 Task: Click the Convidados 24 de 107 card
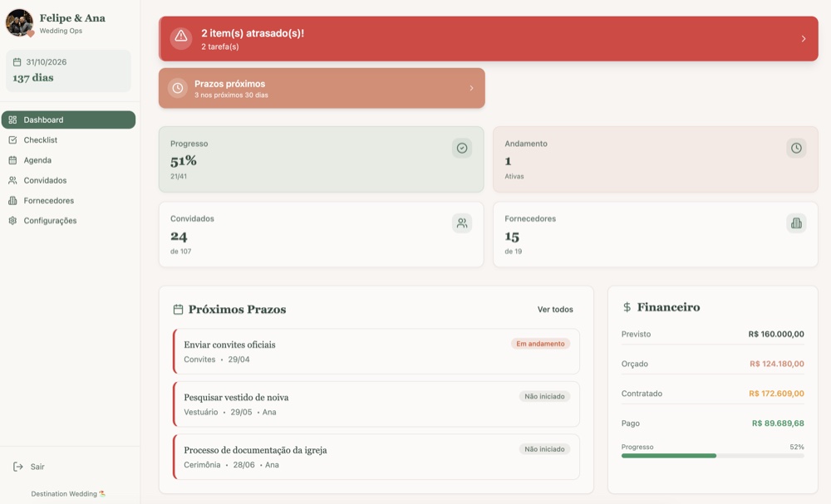[x=321, y=234]
